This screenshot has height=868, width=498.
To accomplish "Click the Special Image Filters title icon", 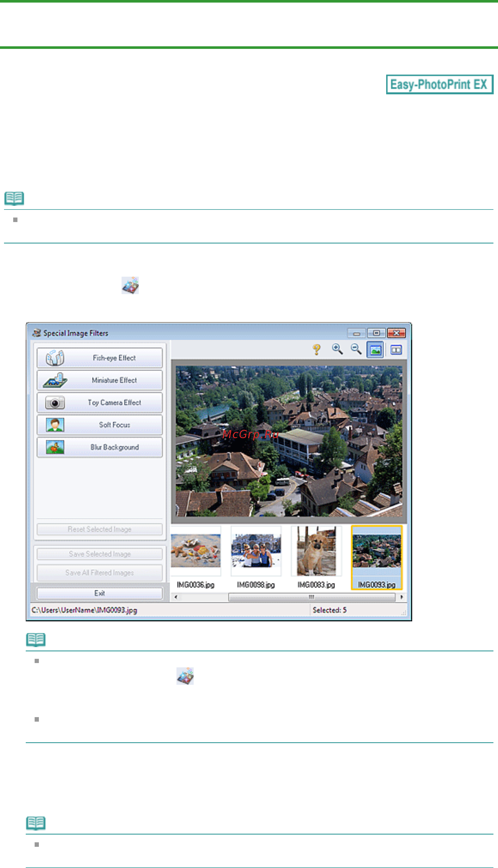I will [36, 333].
